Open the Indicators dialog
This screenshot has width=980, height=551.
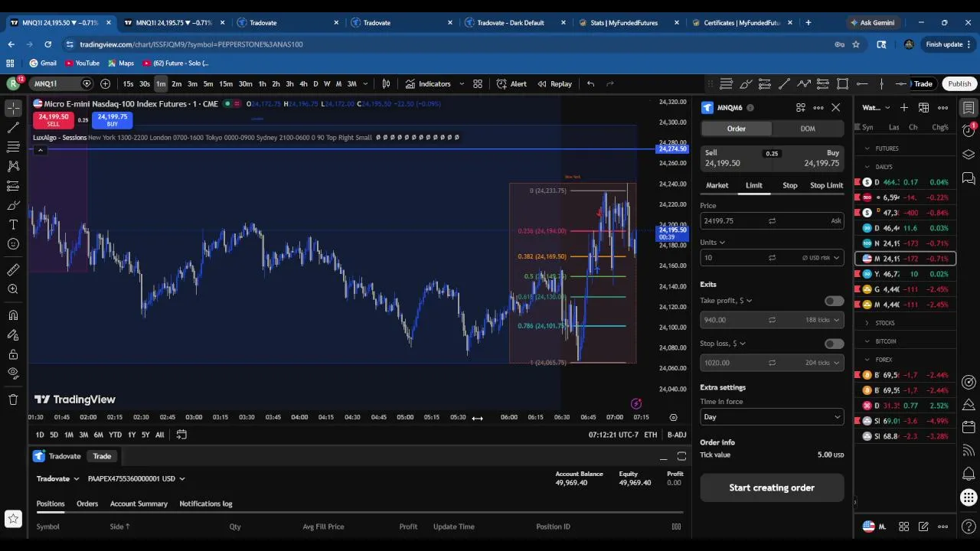click(x=428, y=83)
